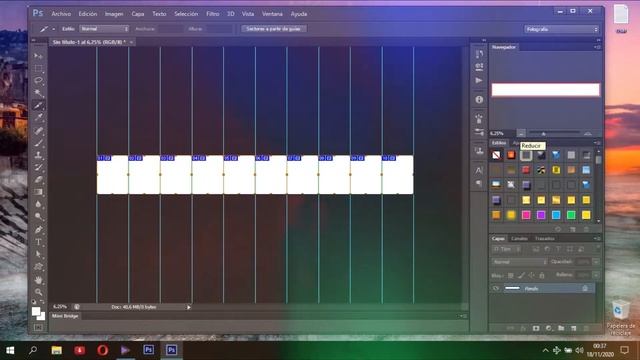The width and height of the screenshot is (640, 360).
Task: Select the Magic Wand tool
Action: click(x=38, y=93)
